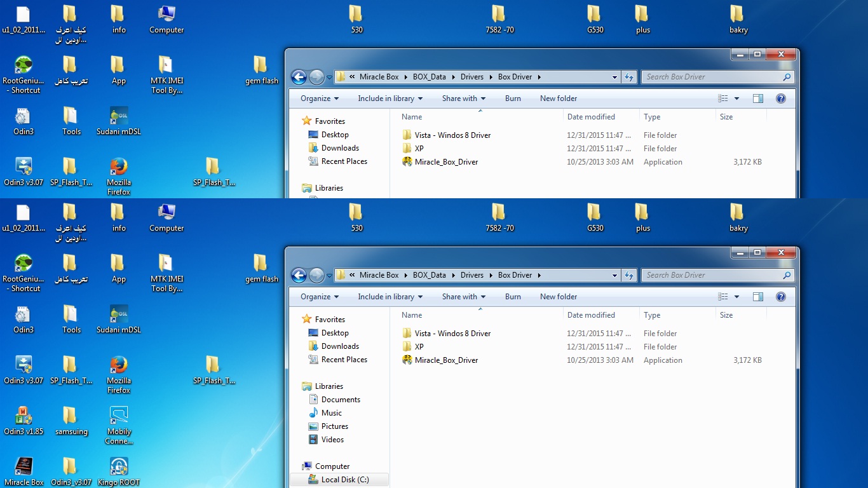Select the 530 folder in the upper desktop copy
The width and height of the screenshot is (868, 488).
357,19
